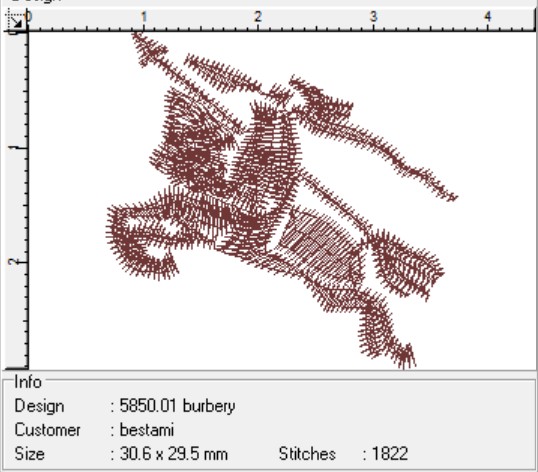Click the looped stitch shape at left
This screenshot has height=472, width=538.
tap(142, 240)
